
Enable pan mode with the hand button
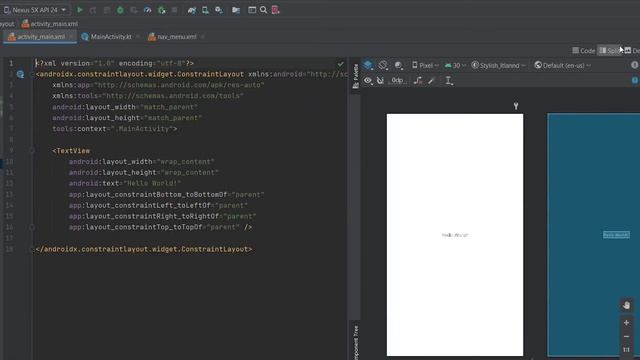point(627,305)
